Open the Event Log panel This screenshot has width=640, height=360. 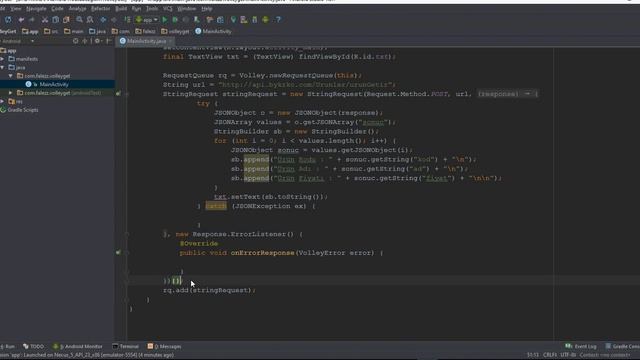tap(581, 347)
